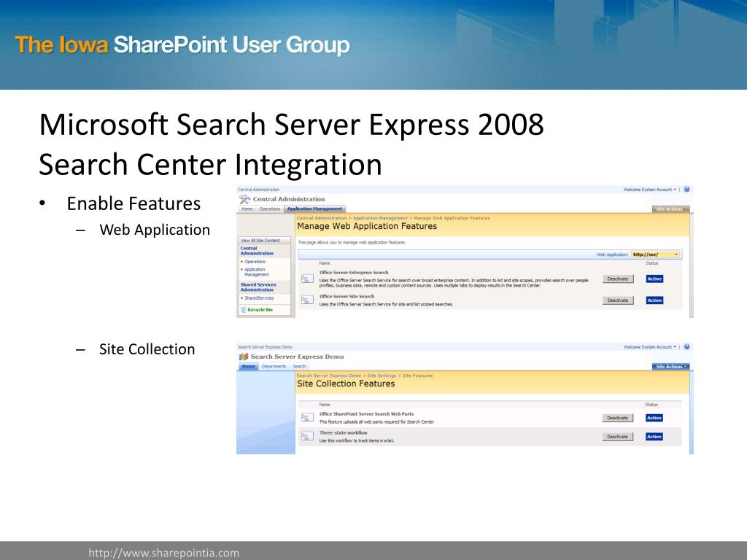Open help icon in Search Server Express Demo header
Image resolution: width=747 pixels, height=560 pixels.
tap(686, 347)
